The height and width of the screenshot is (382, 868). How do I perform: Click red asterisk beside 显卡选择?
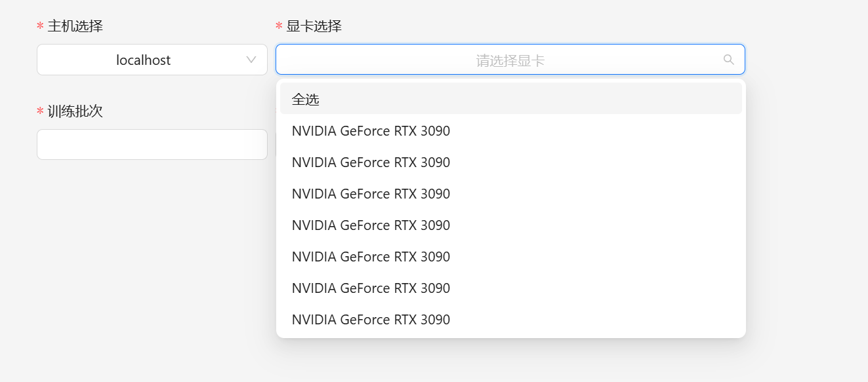[279, 27]
